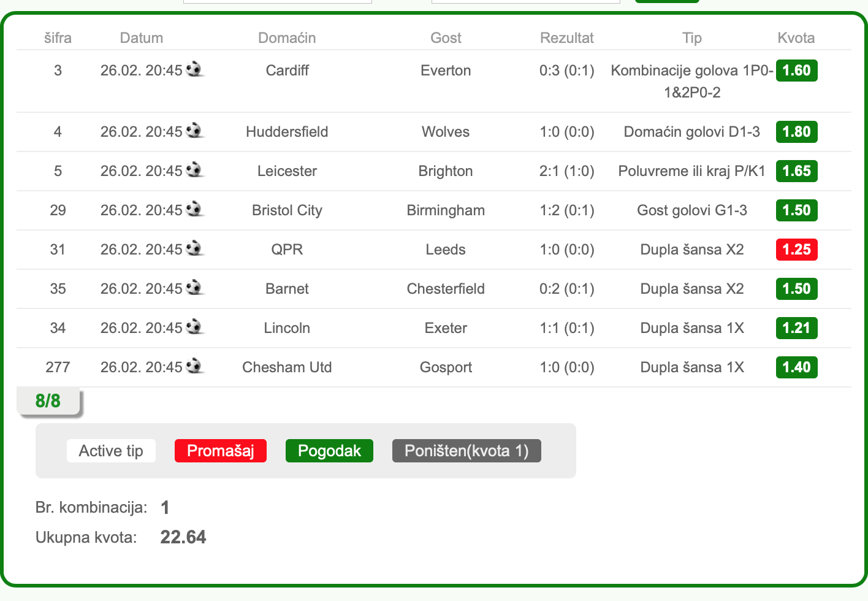Click the 1.21 odds badge for Lincoln

(796, 328)
